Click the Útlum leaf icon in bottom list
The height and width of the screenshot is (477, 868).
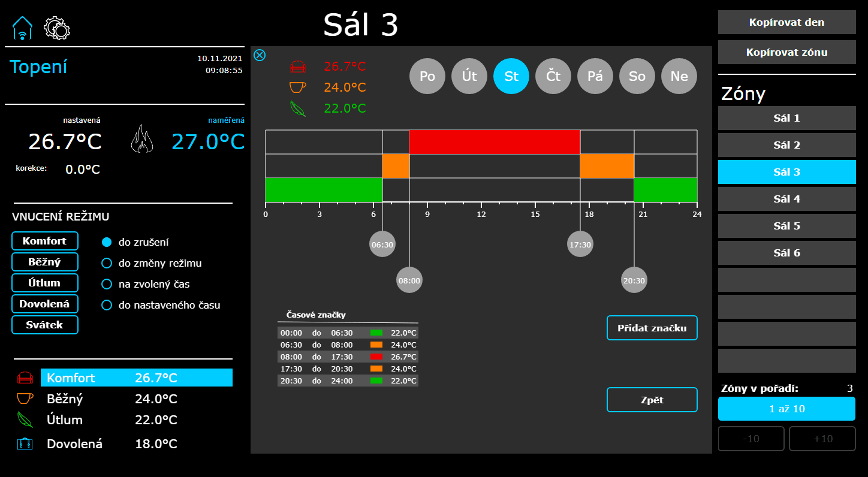[25, 419]
